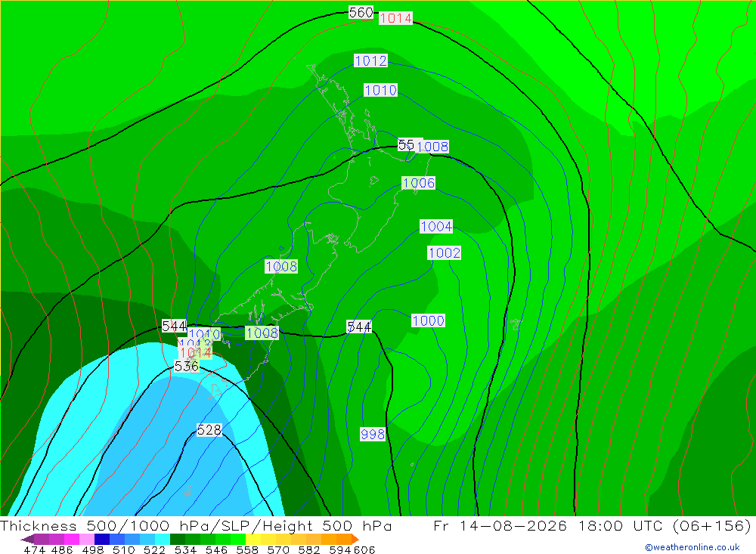Click the legend value 486
Image resolution: width=756 pixels, height=554 pixels.
tap(62, 549)
